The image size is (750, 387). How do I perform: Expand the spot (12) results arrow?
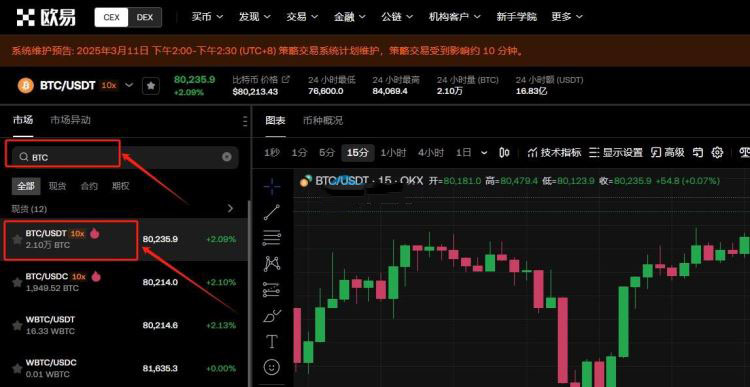(x=231, y=209)
